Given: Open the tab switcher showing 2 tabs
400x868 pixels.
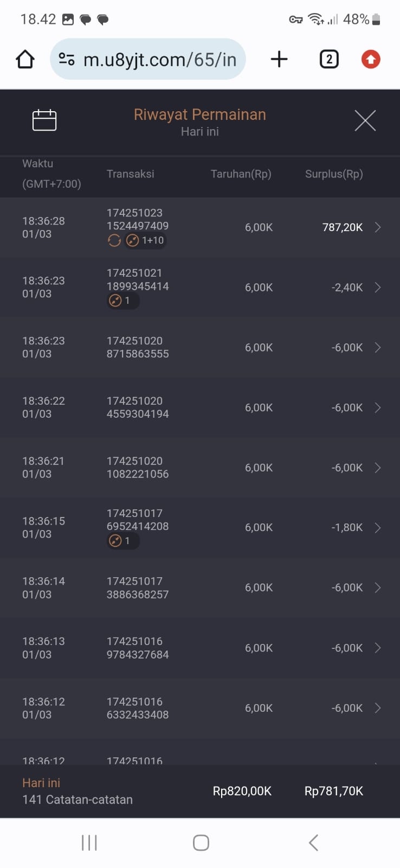Looking at the screenshot, I should [329, 59].
